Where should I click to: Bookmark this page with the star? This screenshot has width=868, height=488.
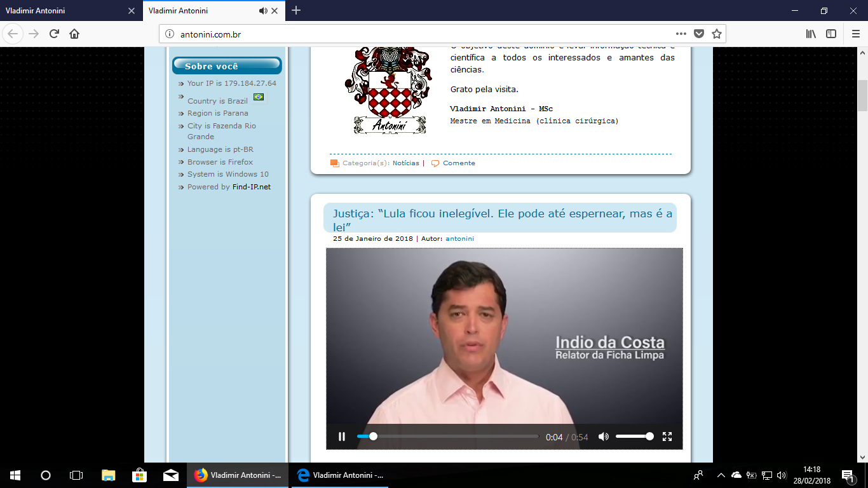click(716, 34)
